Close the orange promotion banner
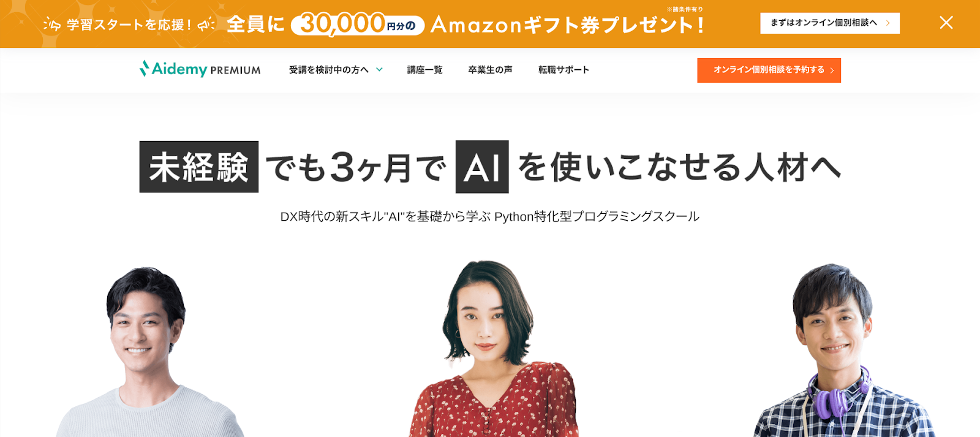The height and width of the screenshot is (437, 980). pos(946,23)
